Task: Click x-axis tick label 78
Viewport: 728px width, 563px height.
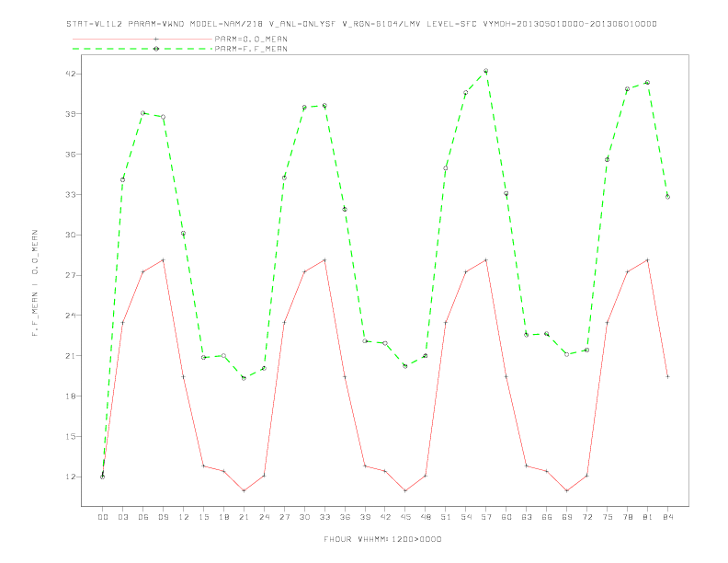Action: coord(627,517)
